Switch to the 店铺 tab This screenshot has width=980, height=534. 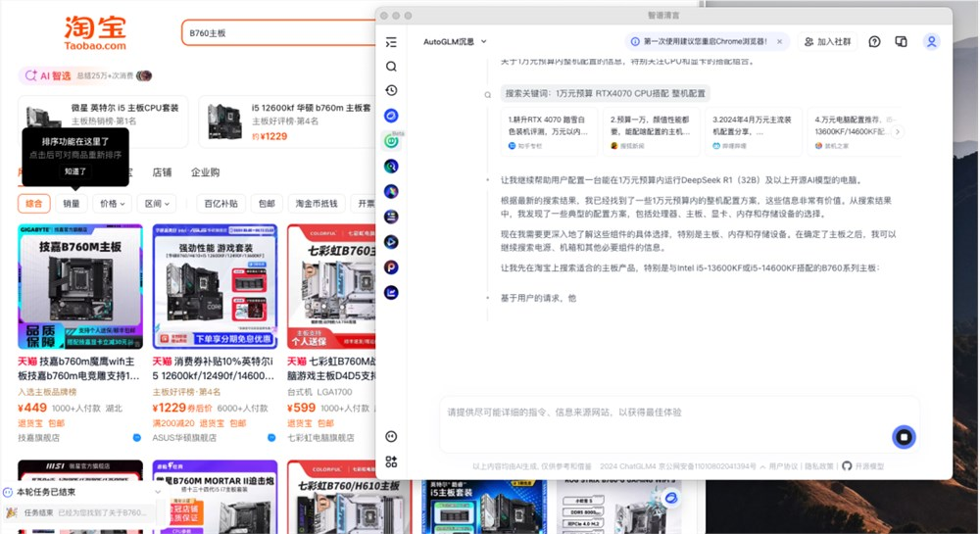[162, 172]
